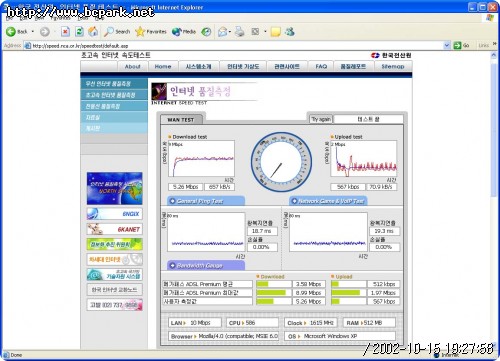
Task: Click the ADSL Premium 최대값 upload bar
Action: coord(348,293)
